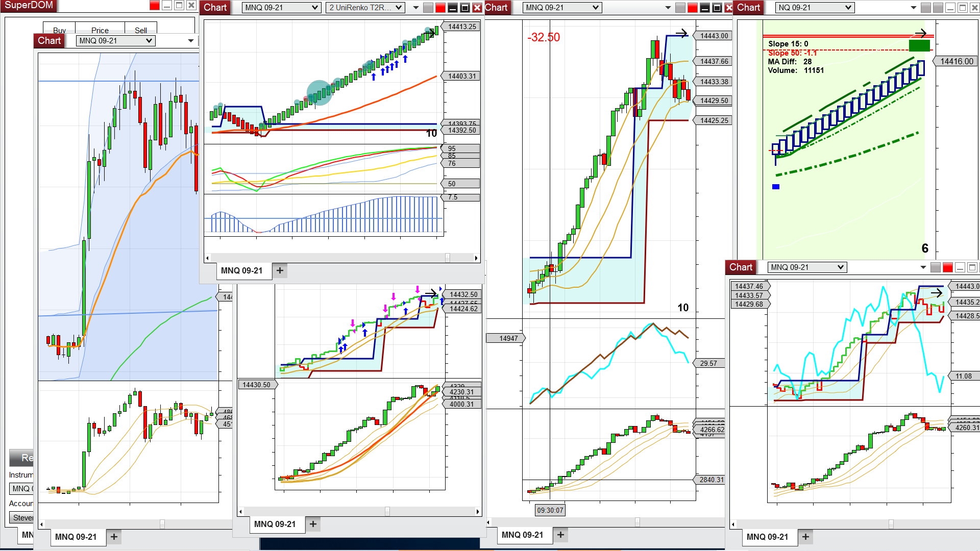
Task: Open the NQ 09-21 instrument dropdown
Action: 815,8
